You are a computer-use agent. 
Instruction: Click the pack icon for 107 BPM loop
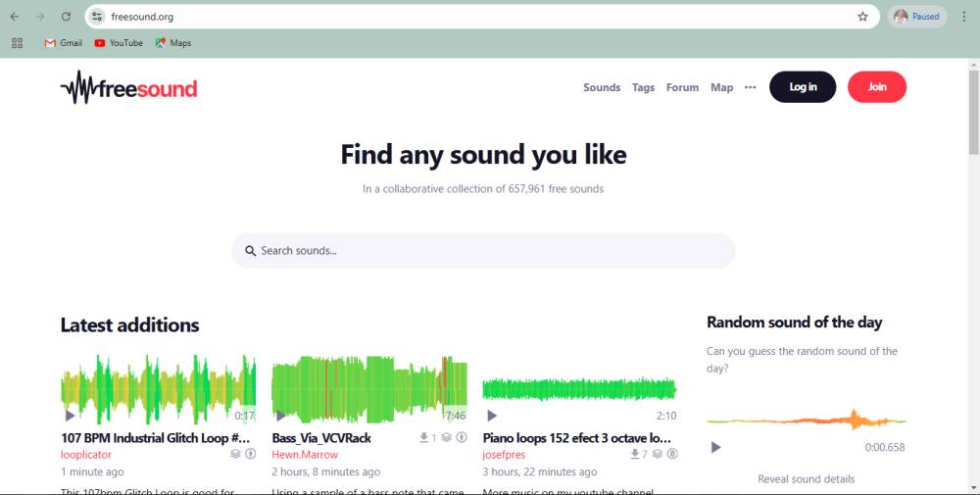pos(235,454)
